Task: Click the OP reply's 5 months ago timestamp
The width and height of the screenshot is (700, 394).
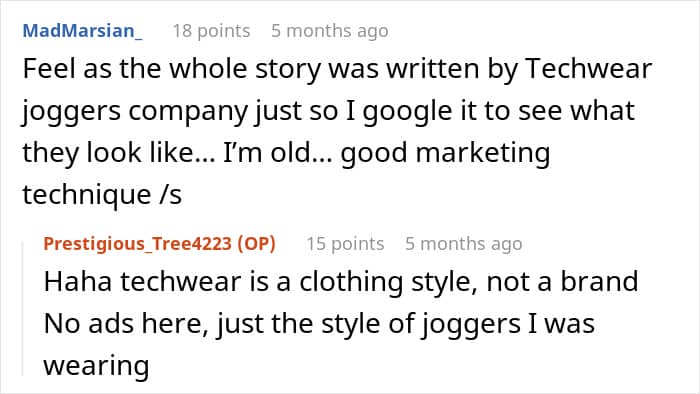Action: pos(463,244)
